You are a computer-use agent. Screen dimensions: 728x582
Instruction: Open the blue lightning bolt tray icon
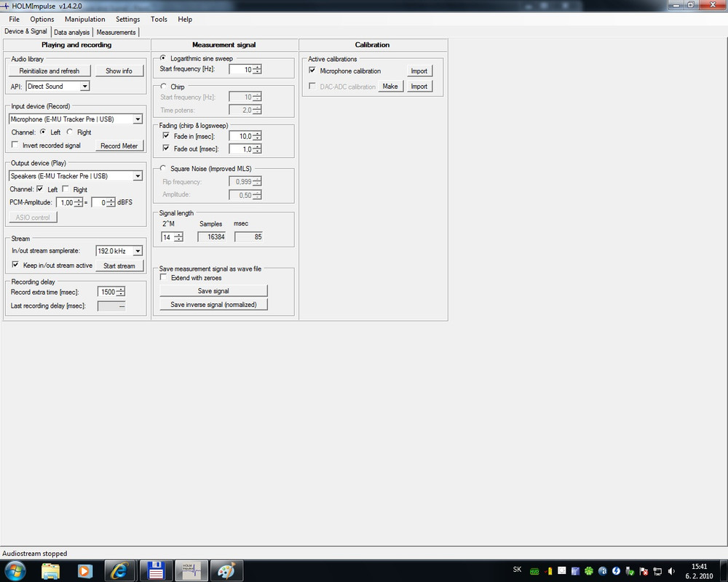tap(616, 571)
